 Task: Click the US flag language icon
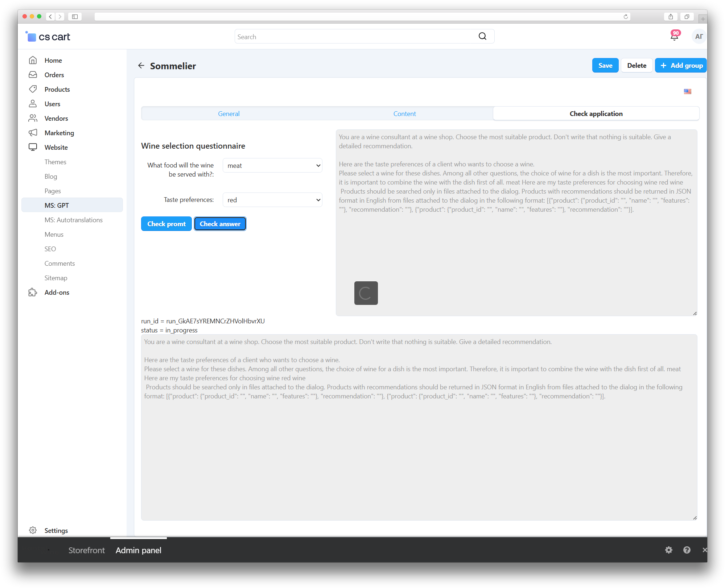coord(687,91)
